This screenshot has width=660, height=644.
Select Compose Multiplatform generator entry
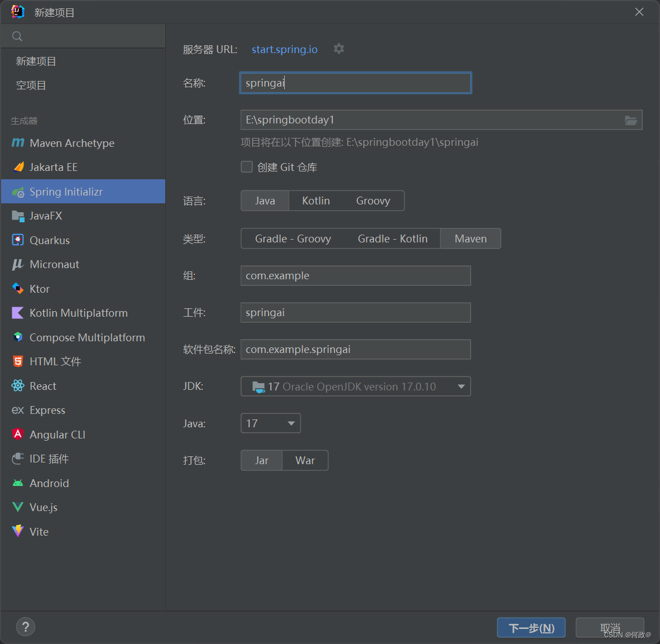pyautogui.click(x=83, y=337)
